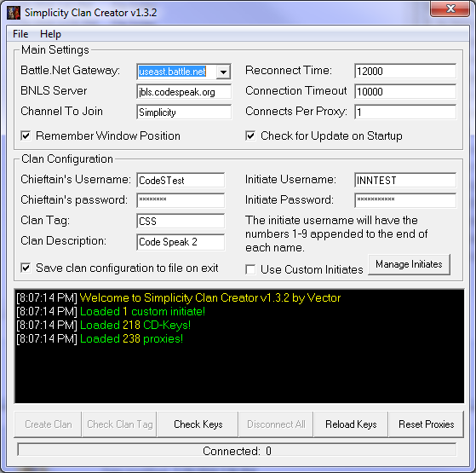Open the Help menu
Viewport: 476px width, 473px height.
click(x=50, y=34)
